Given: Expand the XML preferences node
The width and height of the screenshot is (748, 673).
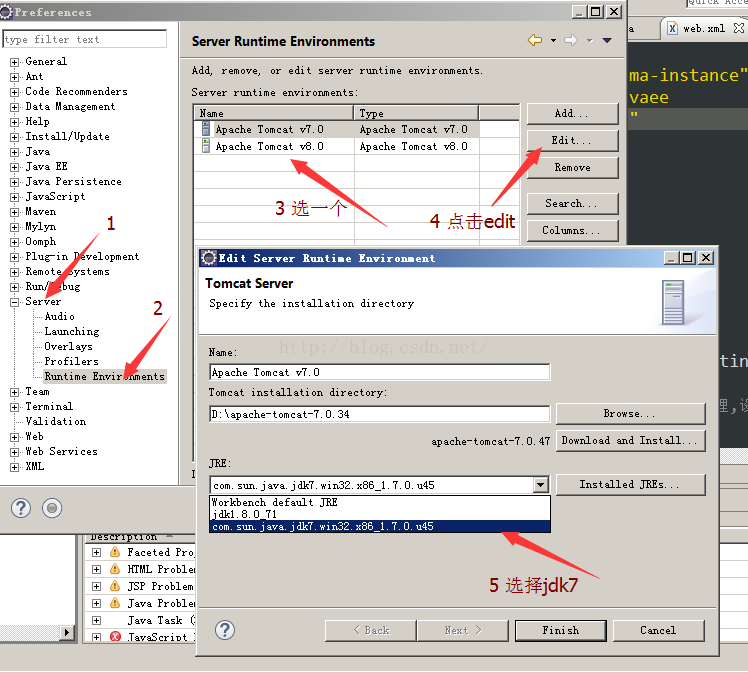Looking at the screenshot, I should click(15, 467).
